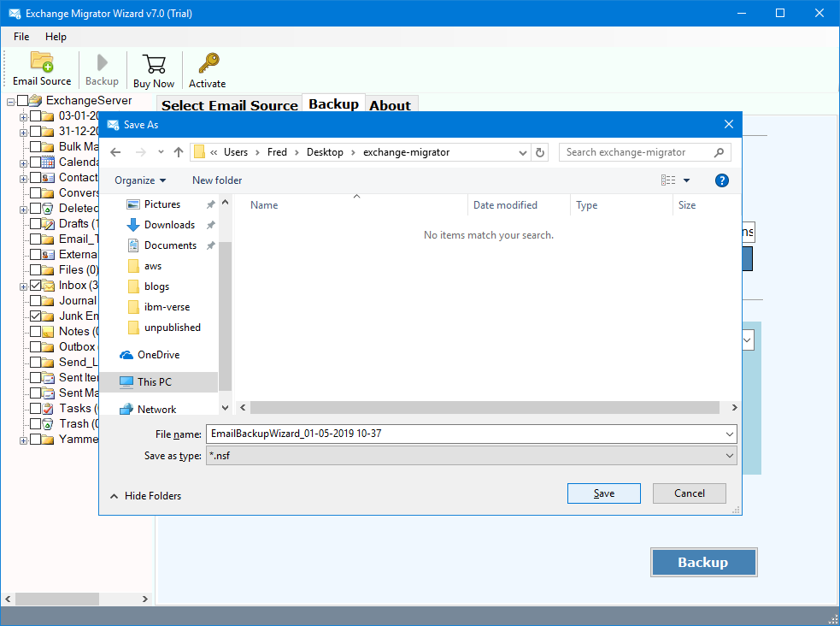
Task: Check the Journal folder checkbox
Action: [x=35, y=301]
